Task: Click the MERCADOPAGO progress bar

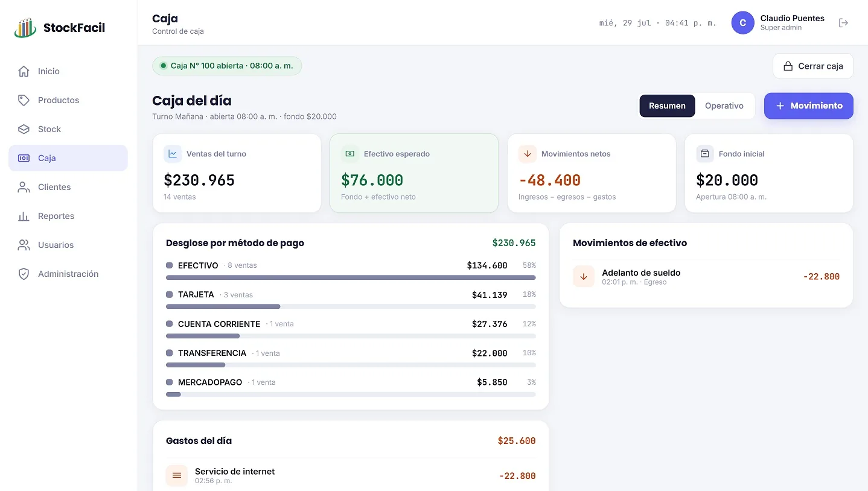Action: tap(351, 394)
